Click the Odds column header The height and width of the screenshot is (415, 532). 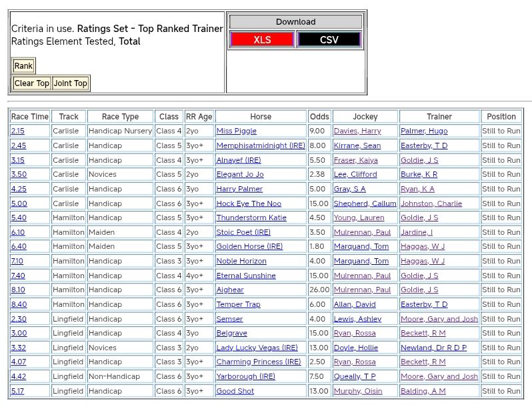(x=319, y=117)
